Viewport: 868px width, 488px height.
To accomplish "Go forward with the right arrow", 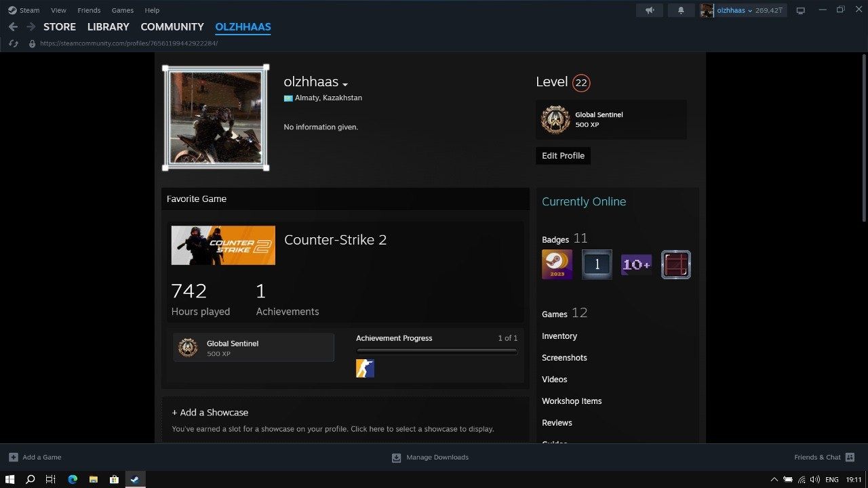I will click(31, 26).
